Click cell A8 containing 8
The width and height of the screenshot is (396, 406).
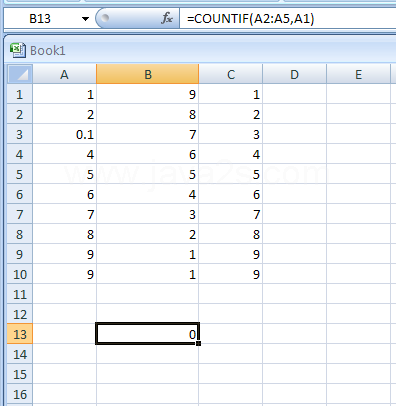(64, 234)
